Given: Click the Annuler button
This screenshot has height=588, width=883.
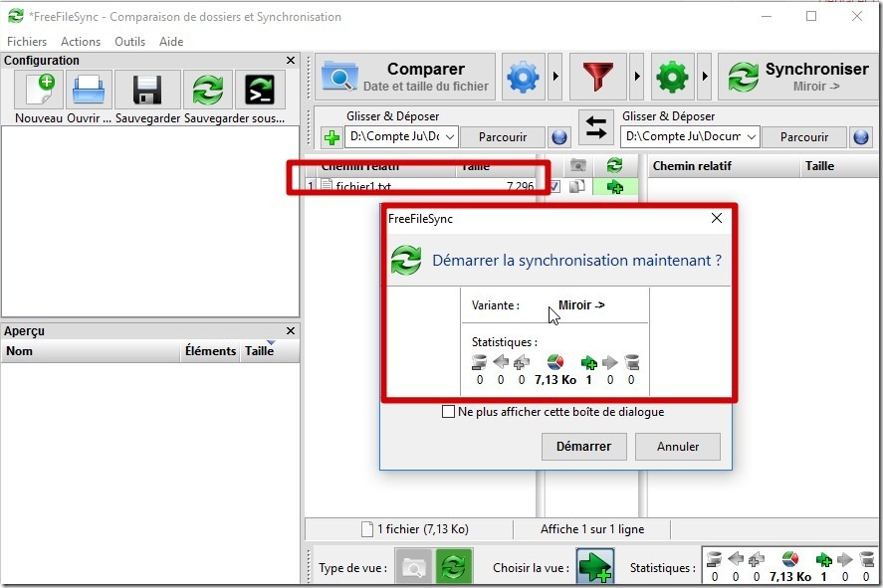Looking at the screenshot, I should coord(678,446).
